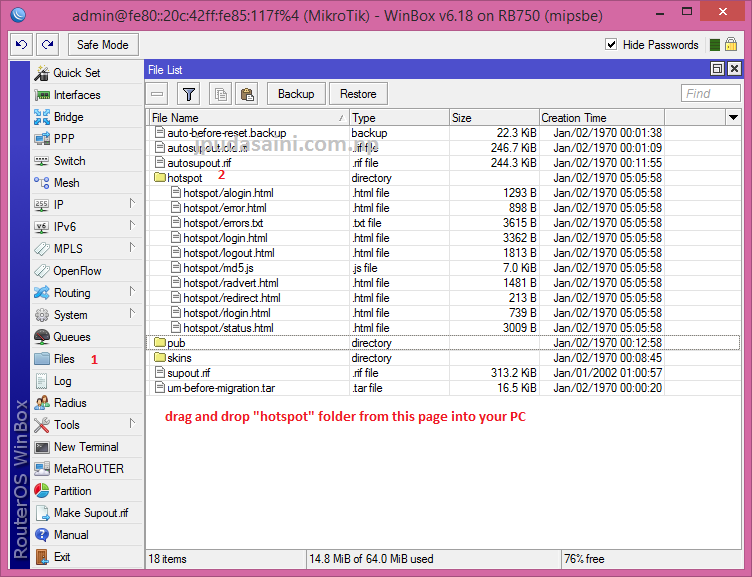Click the Redo arrow icon

(47, 45)
